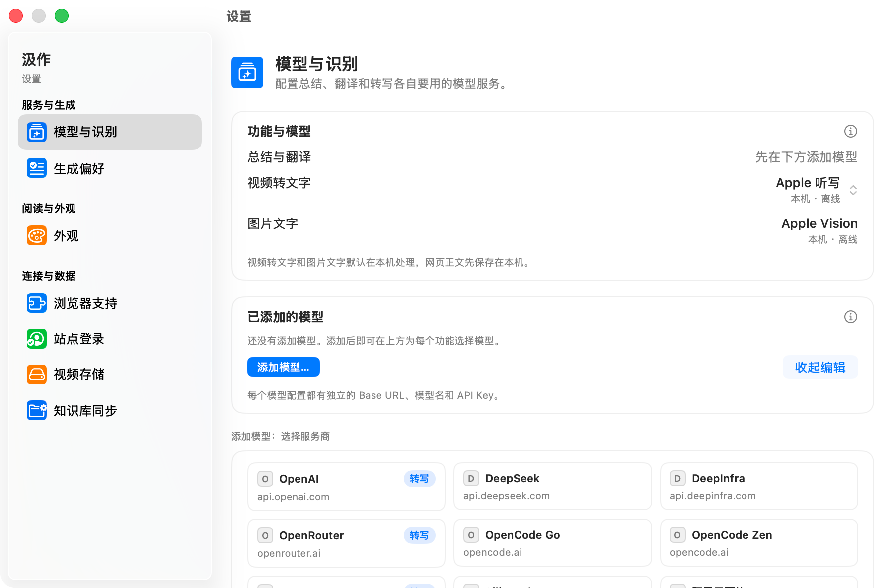Click the 总结与翻译 row label
Screen dimensions: 894x588
[279, 157]
